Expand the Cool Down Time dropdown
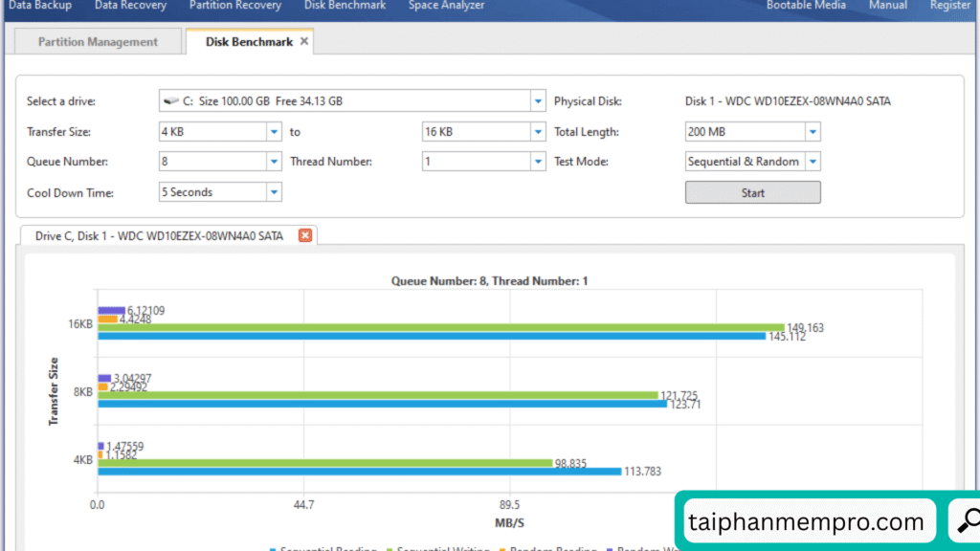Image resolution: width=980 pixels, height=551 pixels. pyautogui.click(x=274, y=192)
